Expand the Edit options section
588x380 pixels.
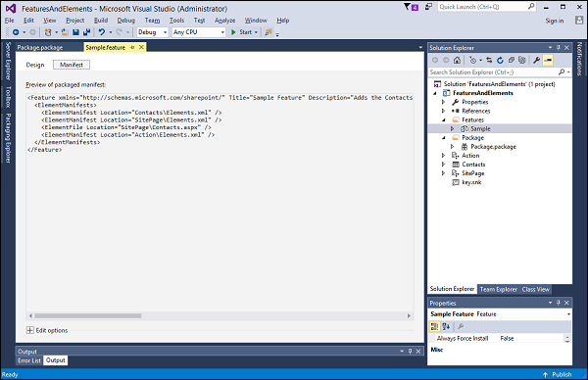30,330
